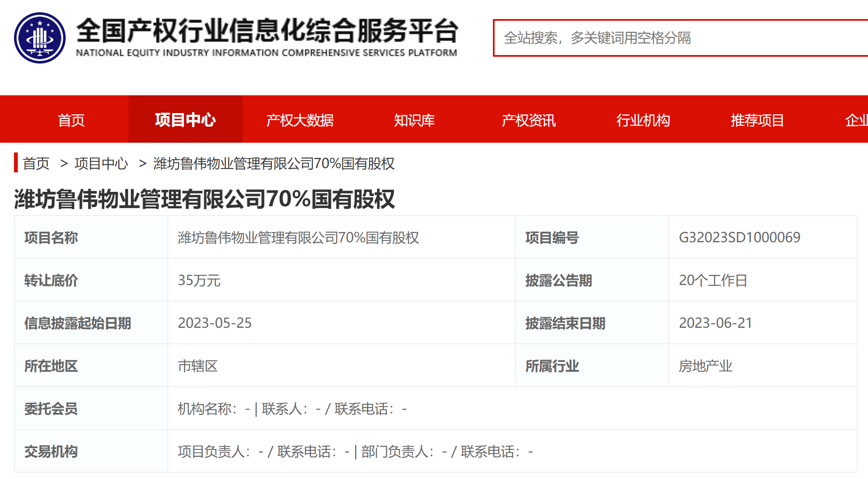Screen dimensions: 868x479
Task: Click the platform title banner text
Action: pyautogui.click(x=267, y=37)
